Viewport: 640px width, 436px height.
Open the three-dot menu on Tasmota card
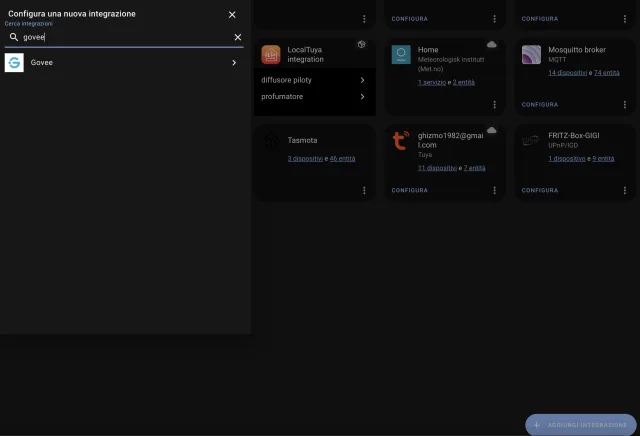click(364, 190)
